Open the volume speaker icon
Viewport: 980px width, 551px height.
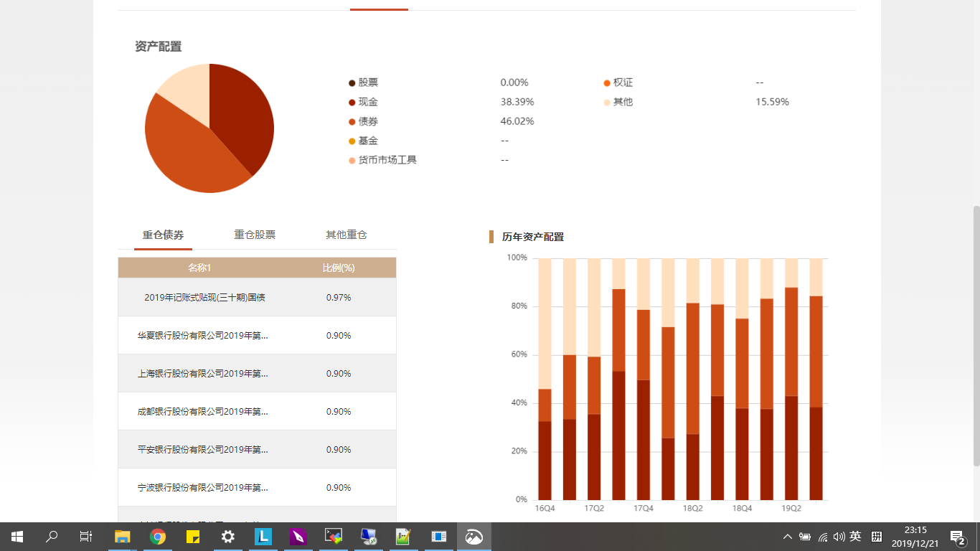click(x=839, y=537)
